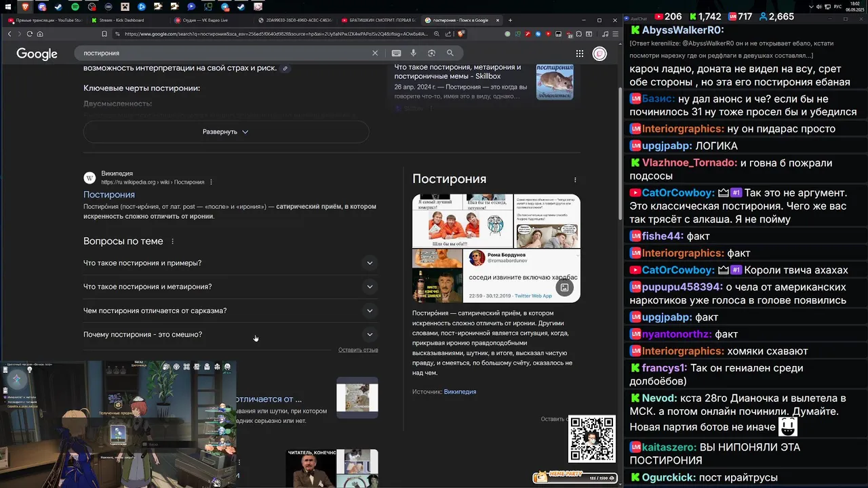Open the browser hamburger menu

[614, 34]
